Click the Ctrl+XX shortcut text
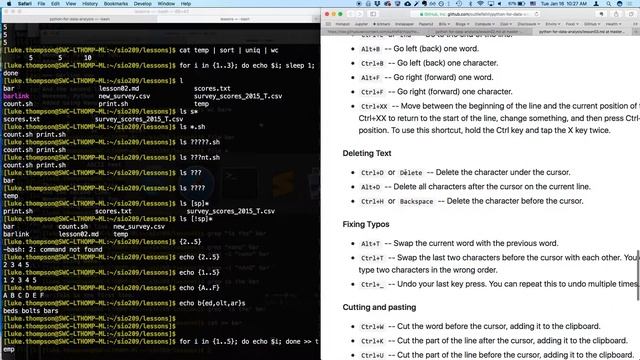Image resolution: width=640 pixels, height=360 pixels. 374,107
